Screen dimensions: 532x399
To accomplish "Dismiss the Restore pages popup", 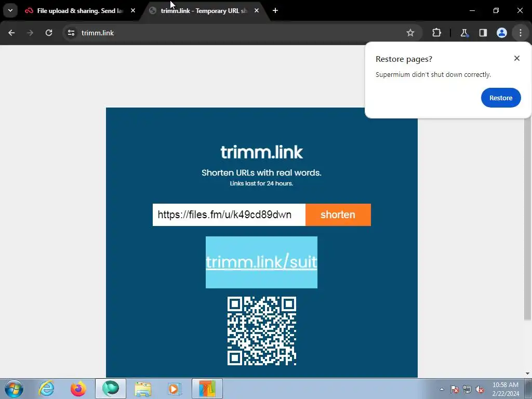I will (x=517, y=58).
